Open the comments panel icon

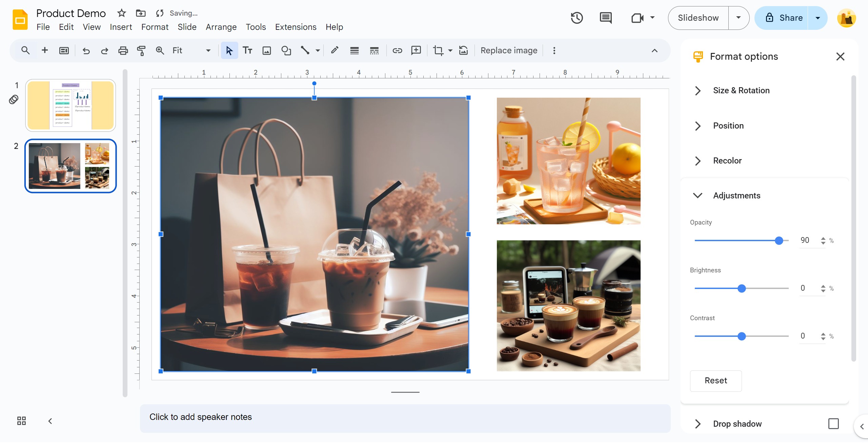(606, 18)
